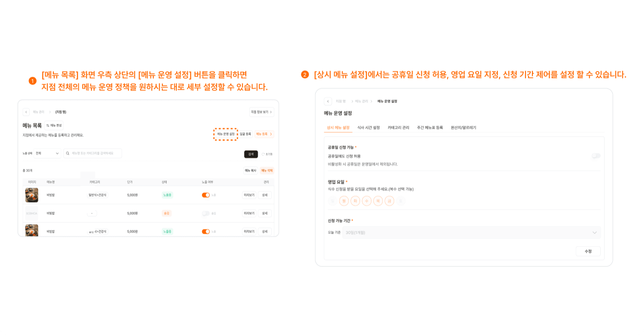Click the 총 30개 count text
The height and width of the screenshot is (336, 644).
coord(28,171)
